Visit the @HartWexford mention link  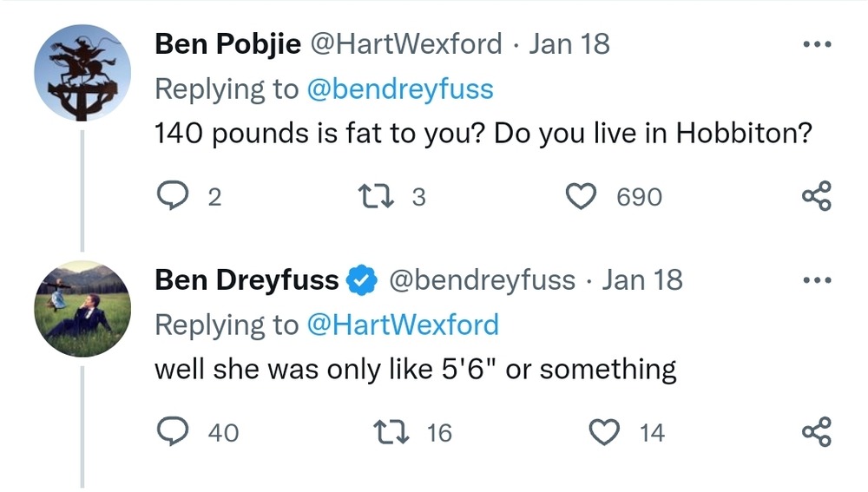coord(404,325)
